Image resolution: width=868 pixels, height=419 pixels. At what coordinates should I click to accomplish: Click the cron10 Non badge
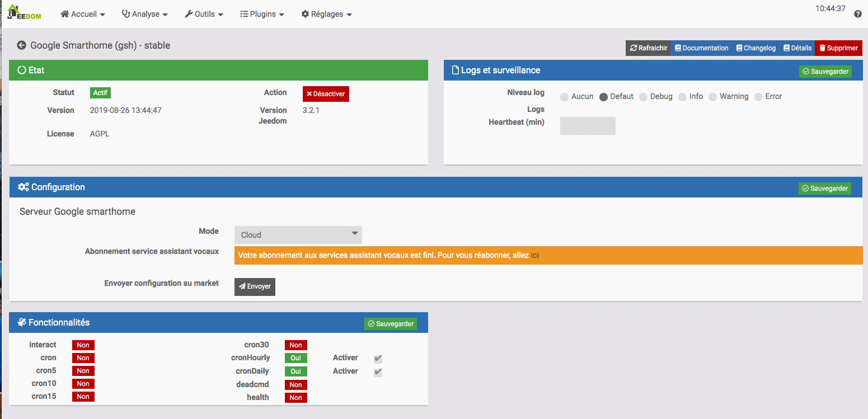83,384
